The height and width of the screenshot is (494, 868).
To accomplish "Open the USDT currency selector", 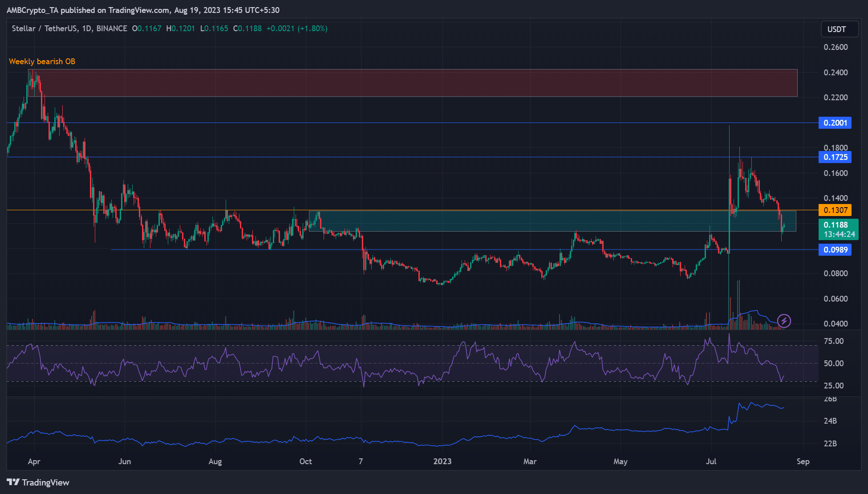I will point(840,29).
